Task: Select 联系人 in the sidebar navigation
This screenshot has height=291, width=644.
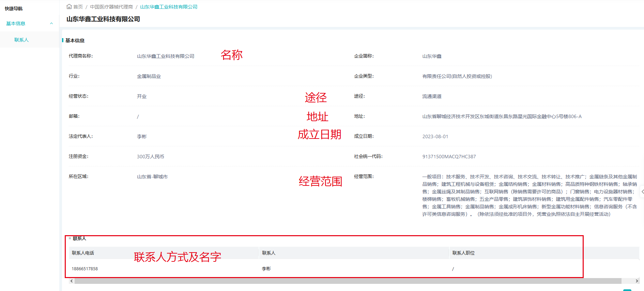Action: [21, 40]
